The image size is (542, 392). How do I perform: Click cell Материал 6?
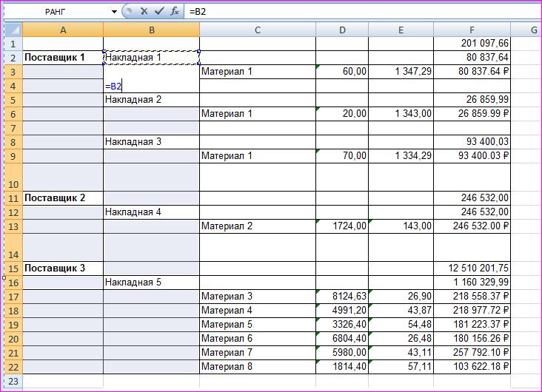click(x=258, y=339)
